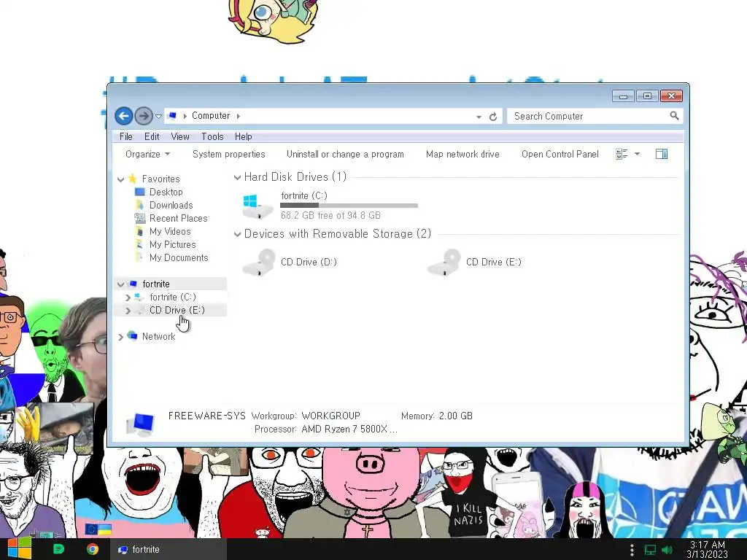Open Downloads in Favorites
This screenshot has width=747, height=560.
click(171, 205)
